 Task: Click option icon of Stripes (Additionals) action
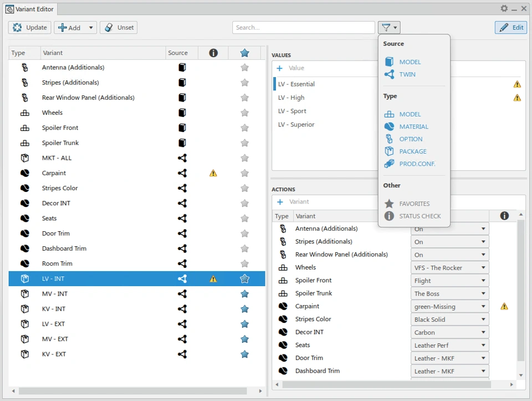pos(283,241)
